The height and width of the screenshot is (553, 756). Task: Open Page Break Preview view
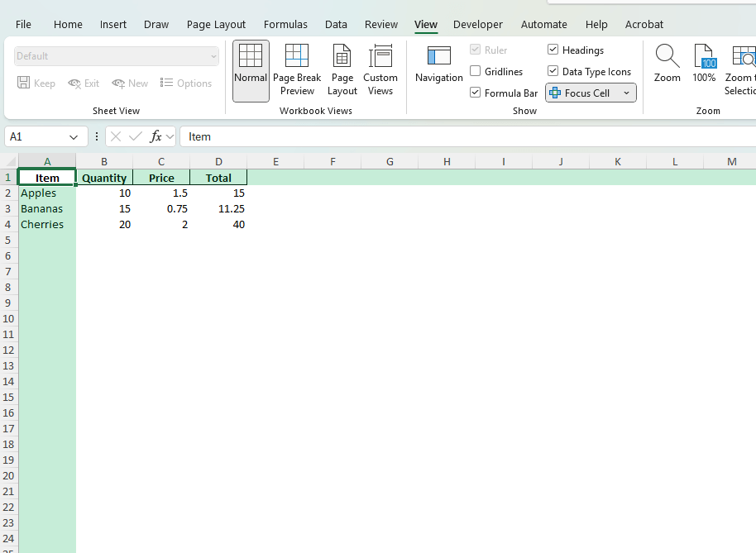(297, 71)
